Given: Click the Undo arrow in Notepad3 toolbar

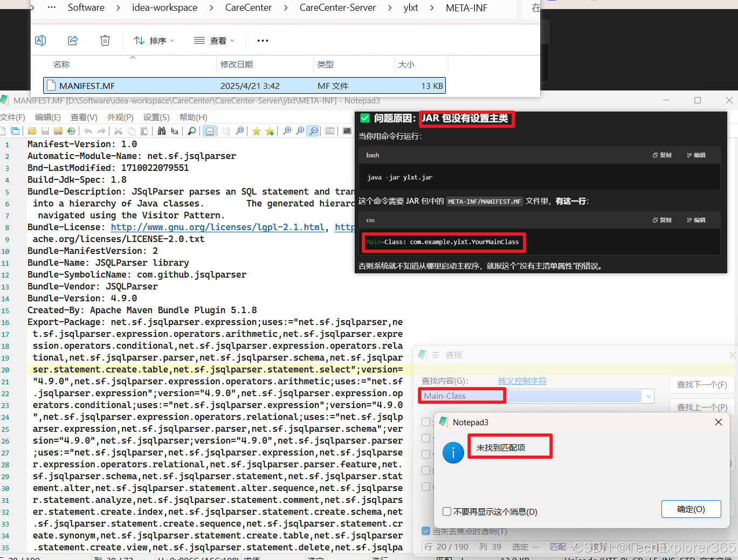Looking at the screenshot, I should pos(88,131).
